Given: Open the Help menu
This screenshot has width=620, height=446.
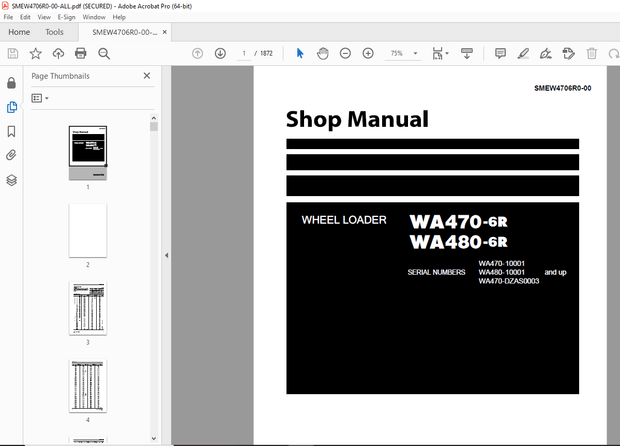Looking at the screenshot, I should (119, 17).
